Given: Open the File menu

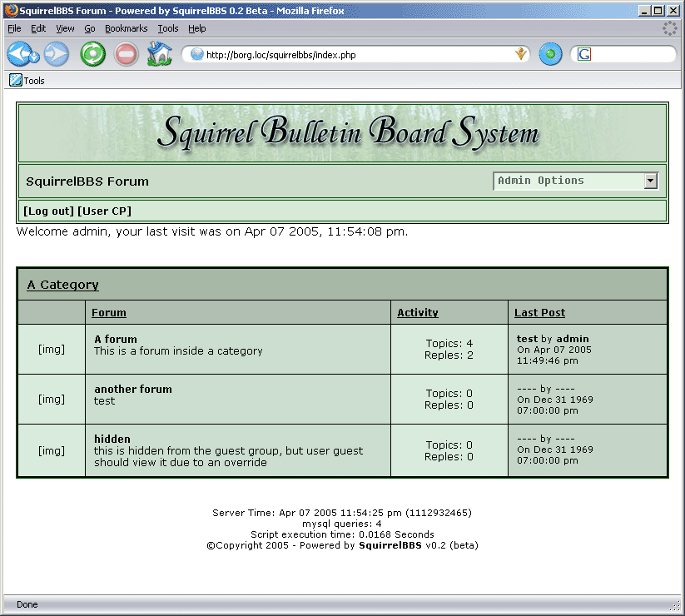Looking at the screenshot, I should (14, 28).
